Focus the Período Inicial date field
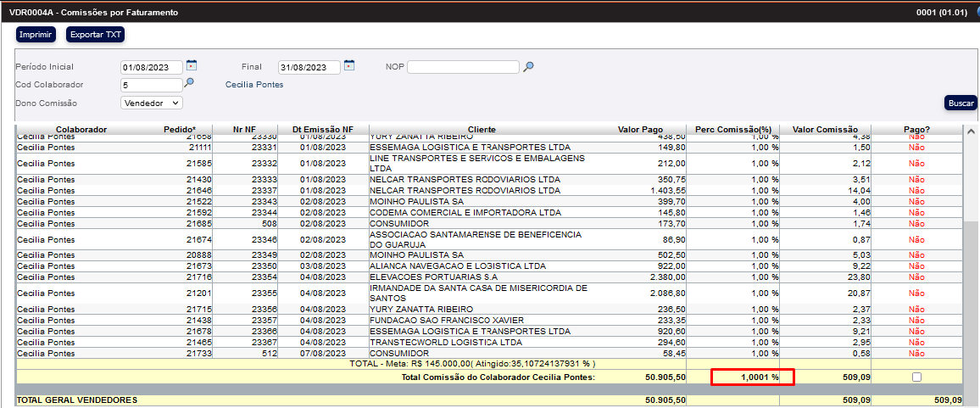The height and width of the screenshot is (408, 980). pyautogui.click(x=152, y=67)
